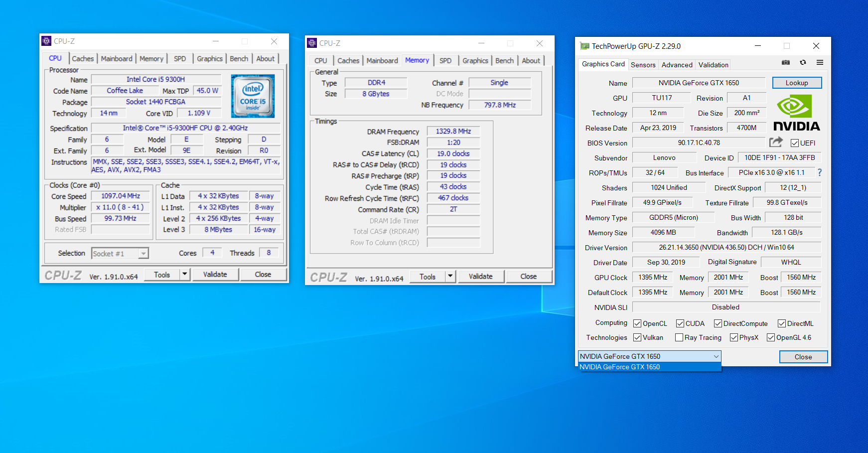Click the Memory CPU-Z window title icon
This screenshot has width=868, height=453.
(x=312, y=43)
